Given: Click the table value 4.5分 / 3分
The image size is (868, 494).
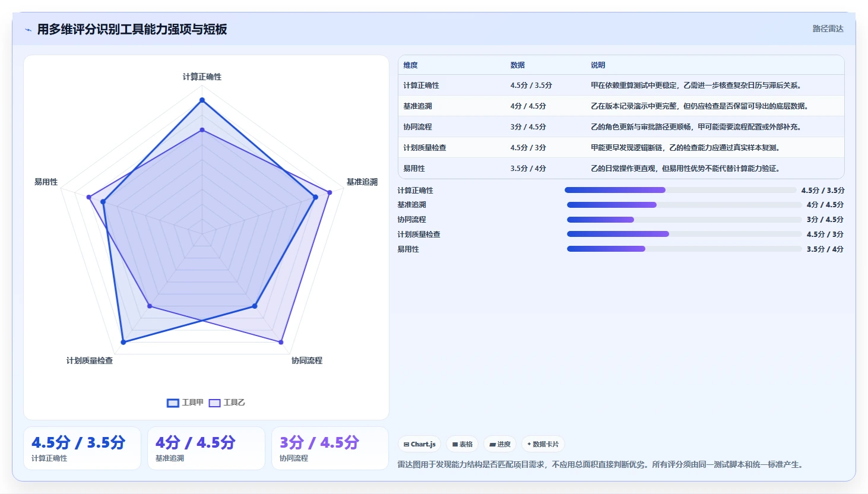Looking at the screenshot, I should coord(528,148).
